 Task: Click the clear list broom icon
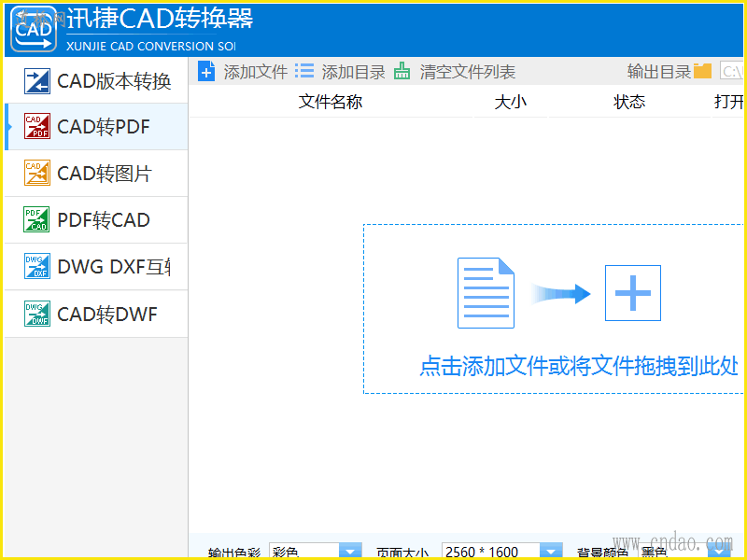point(402,71)
